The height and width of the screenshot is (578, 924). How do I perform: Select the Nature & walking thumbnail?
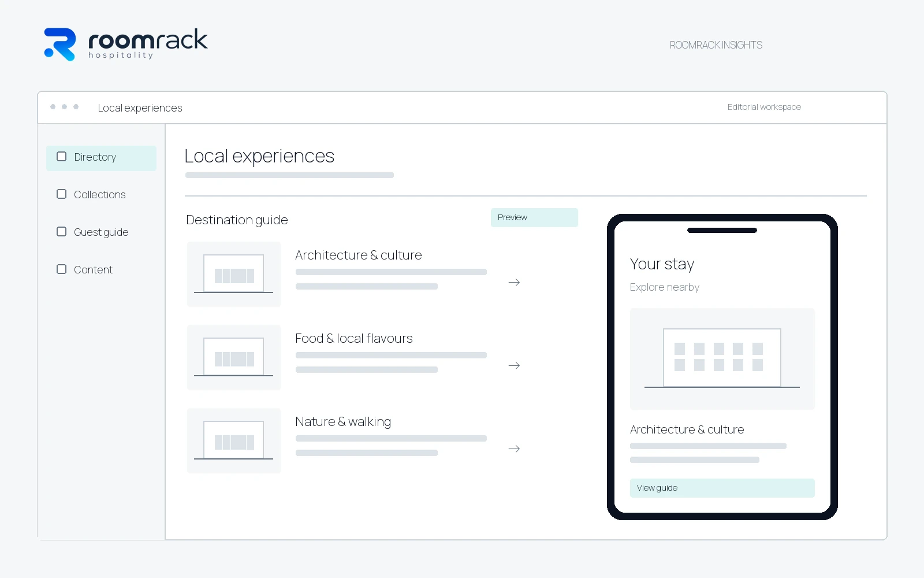point(234,440)
